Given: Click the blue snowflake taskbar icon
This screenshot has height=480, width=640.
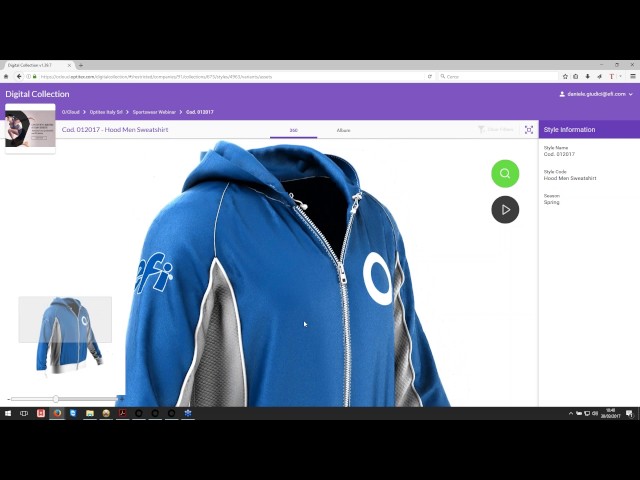Looking at the screenshot, I should (188, 413).
